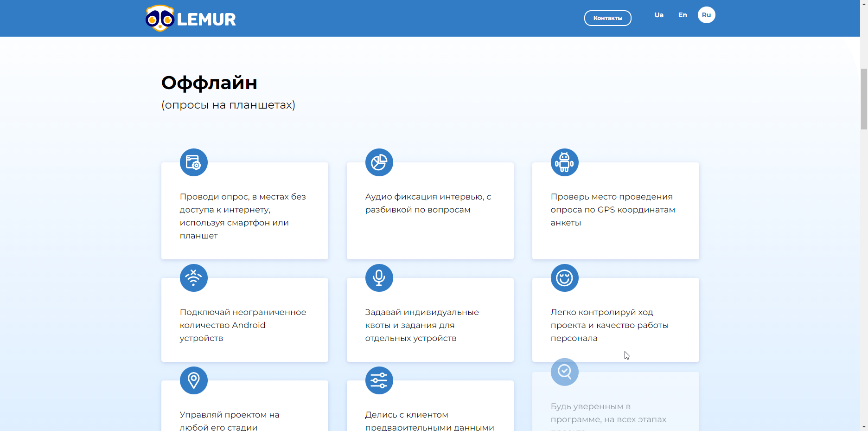This screenshot has width=868, height=431.
Task: Click the smiley face icon above project control card
Action: (x=565, y=278)
